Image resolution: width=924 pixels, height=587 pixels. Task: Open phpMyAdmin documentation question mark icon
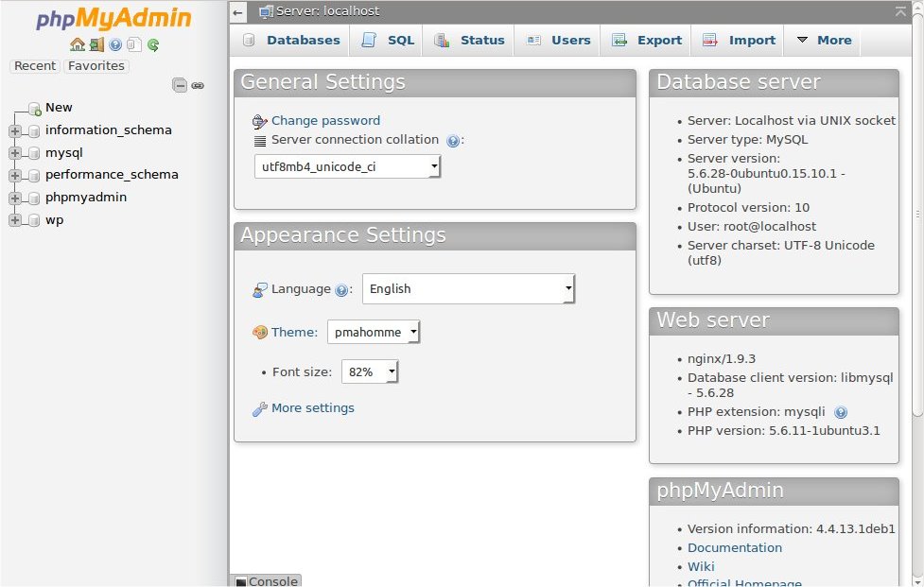(x=115, y=44)
